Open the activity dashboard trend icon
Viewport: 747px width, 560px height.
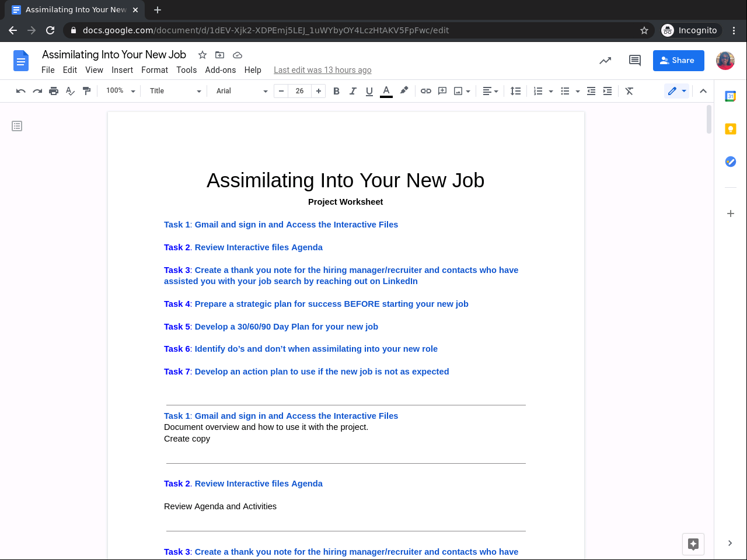click(605, 60)
